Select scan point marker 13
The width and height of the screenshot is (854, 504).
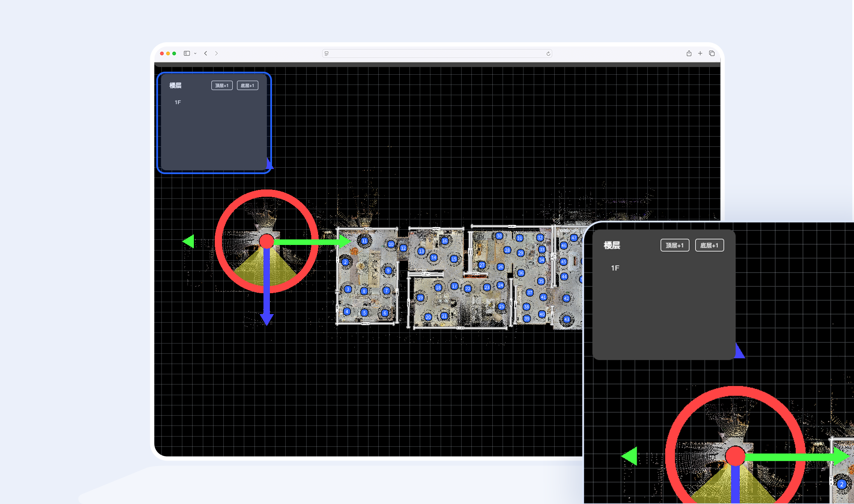click(421, 251)
